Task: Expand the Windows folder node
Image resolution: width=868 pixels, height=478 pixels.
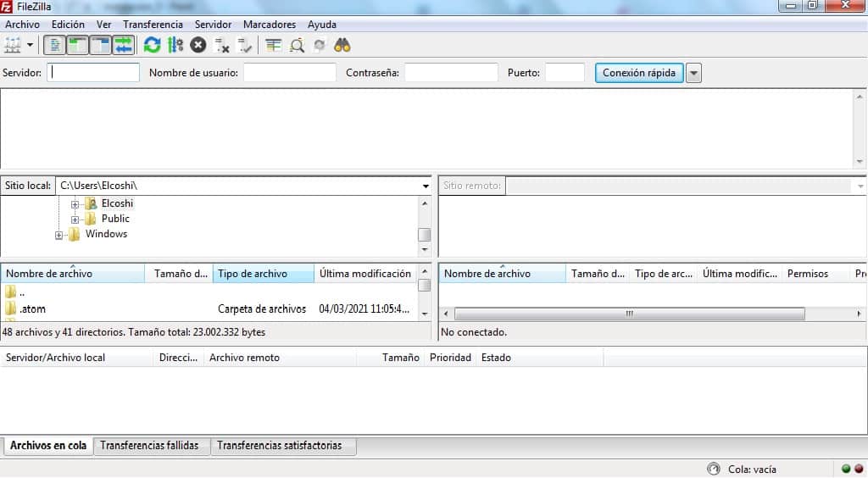Action: [x=58, y=235]
